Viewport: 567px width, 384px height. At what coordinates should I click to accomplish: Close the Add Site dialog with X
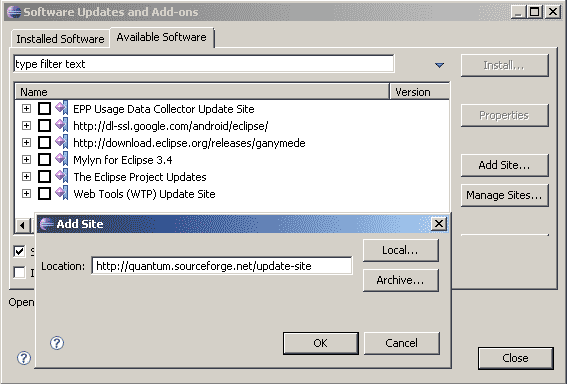(x=439, y=224)
